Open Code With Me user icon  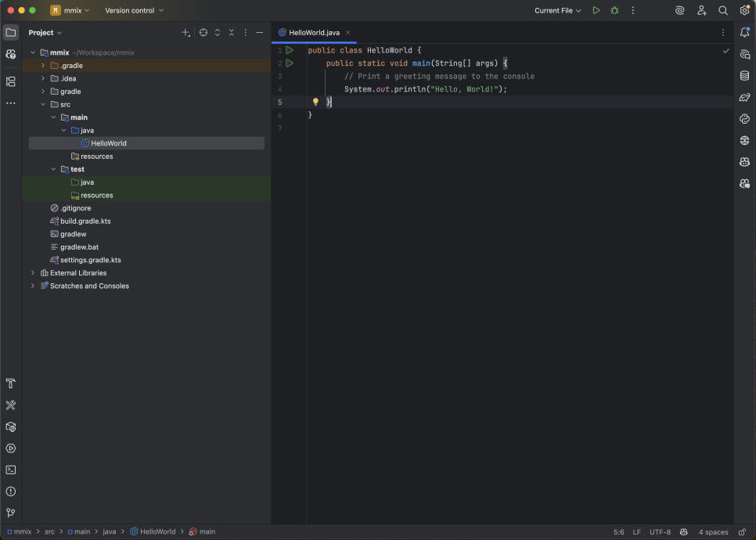click(701, 11)
